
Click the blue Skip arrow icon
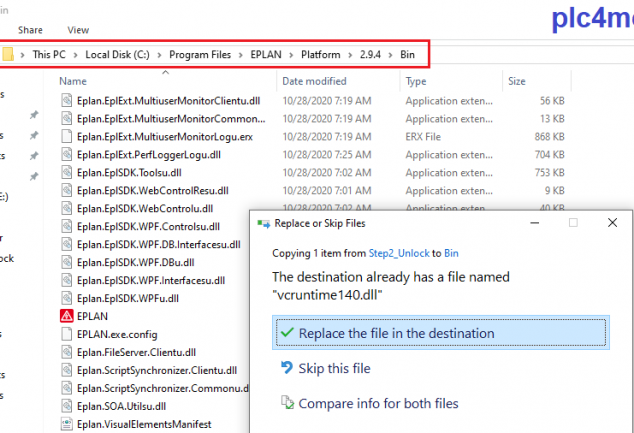pos(287,369)
